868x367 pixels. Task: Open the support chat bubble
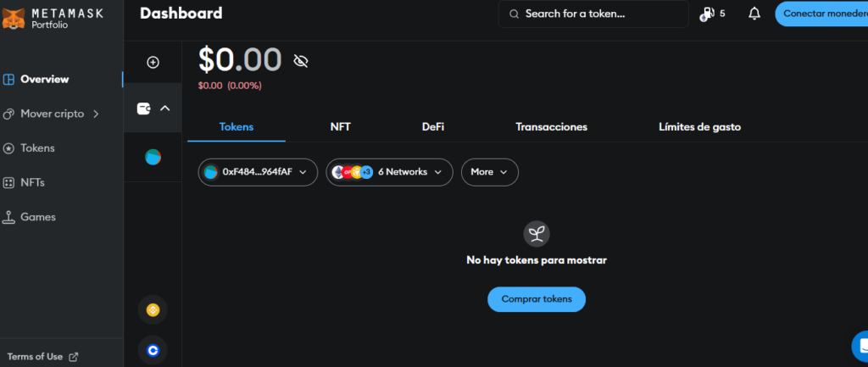click(x=861, y=346)
